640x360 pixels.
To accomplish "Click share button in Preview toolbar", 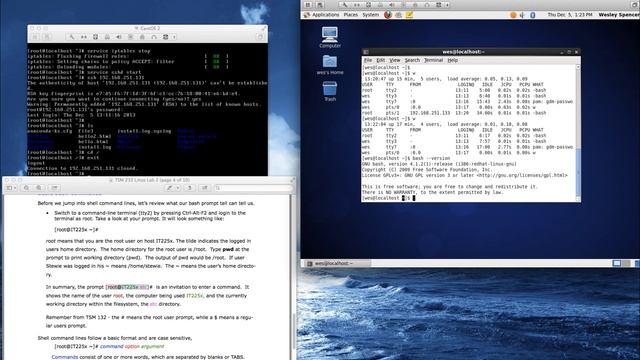I will tap(54, 188).
